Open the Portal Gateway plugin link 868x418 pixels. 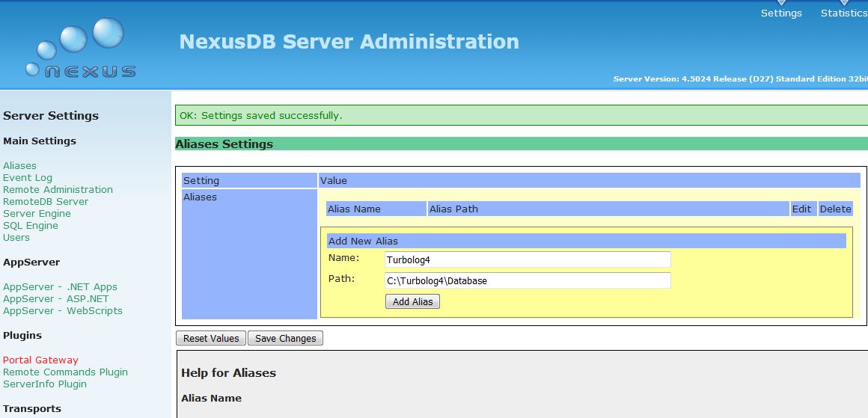click(x=41, y=360)
